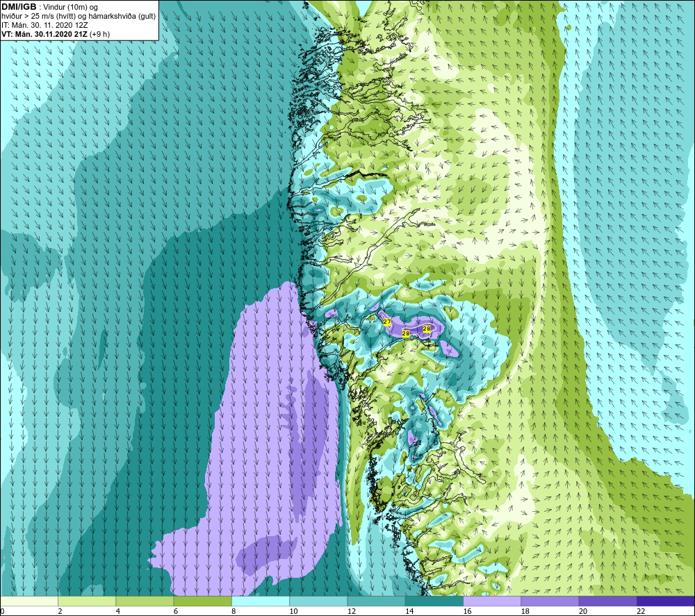695x616 pixels.
Task: Click the scale number 14 under the legend
Action: pos(409,611)
